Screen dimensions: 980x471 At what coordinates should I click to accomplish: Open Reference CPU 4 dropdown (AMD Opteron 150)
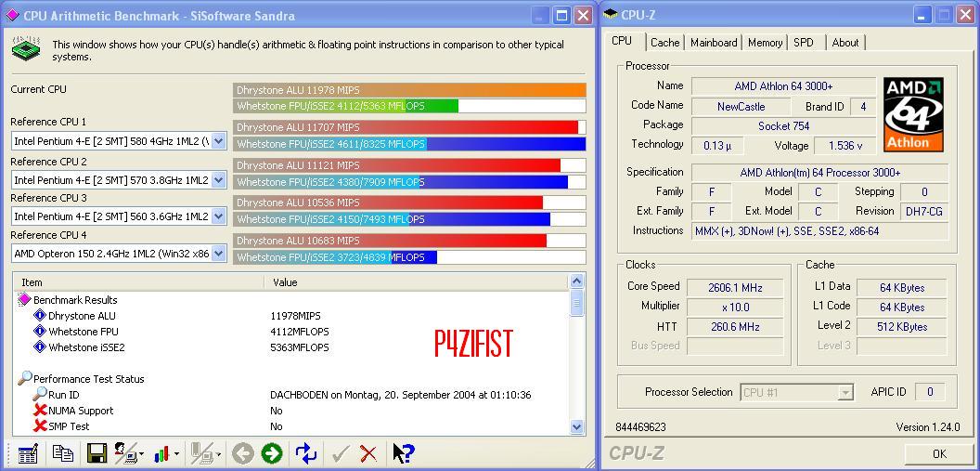click(218, 254)
